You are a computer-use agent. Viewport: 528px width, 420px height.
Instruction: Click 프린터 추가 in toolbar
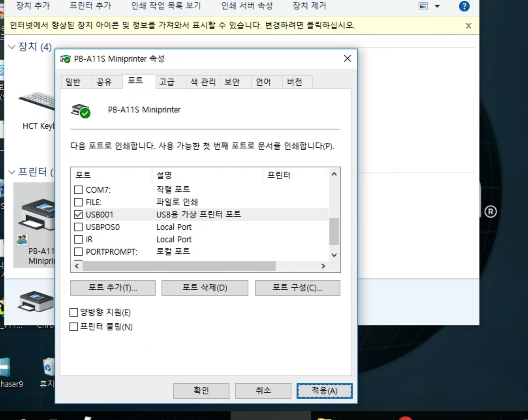90,6
